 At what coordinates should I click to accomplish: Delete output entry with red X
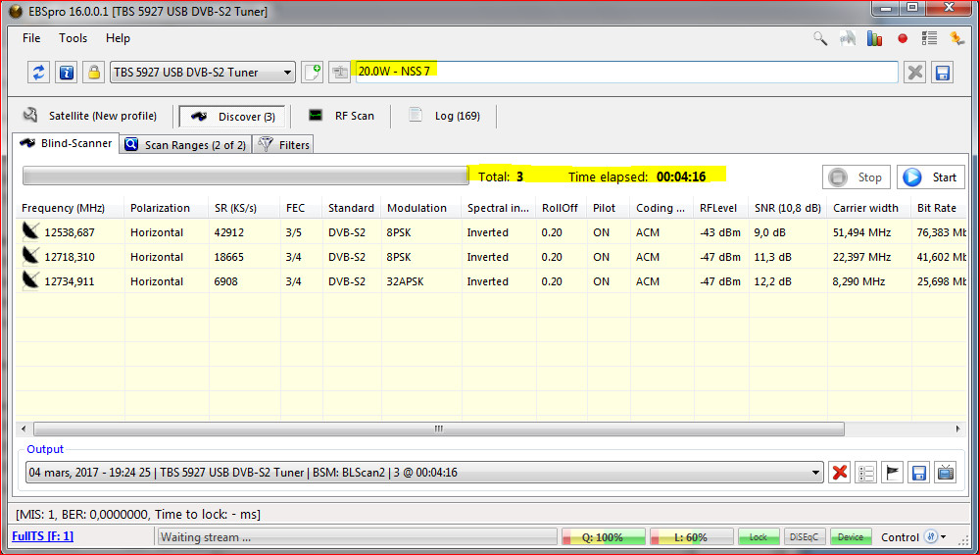(839, 473)
